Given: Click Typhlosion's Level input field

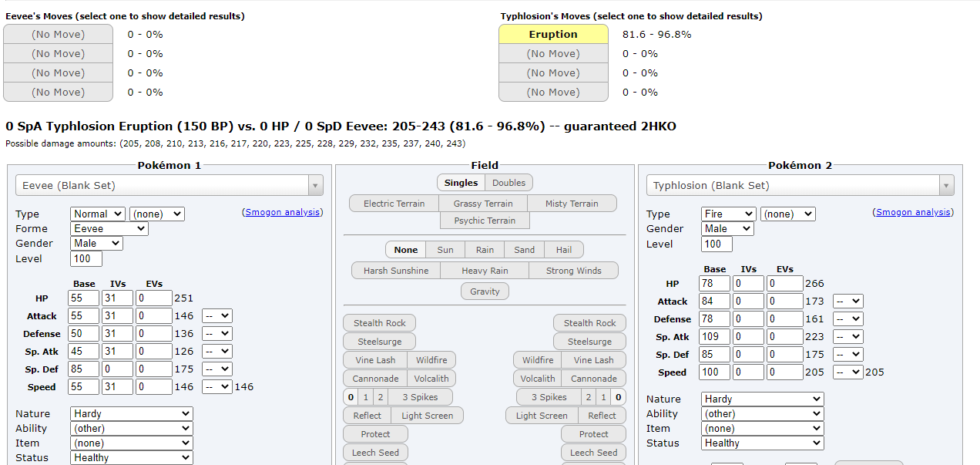Looking at the screenshot, I should click(x=717, y=244).
